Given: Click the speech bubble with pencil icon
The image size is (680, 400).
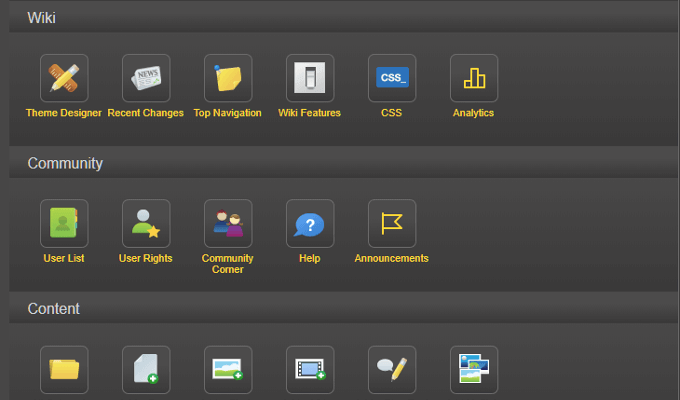Looking at the screenshot, I should (x=392, y=370).
